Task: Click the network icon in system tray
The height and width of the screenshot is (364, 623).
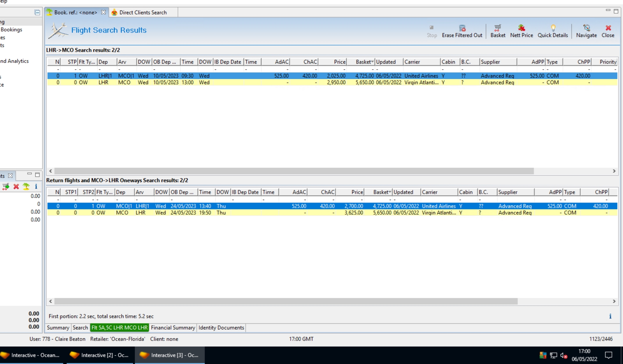Action: click(x=553, y=356)
